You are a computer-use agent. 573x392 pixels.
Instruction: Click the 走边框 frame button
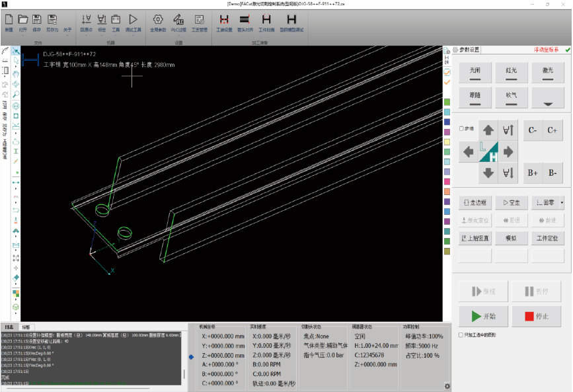pos(475,202)
